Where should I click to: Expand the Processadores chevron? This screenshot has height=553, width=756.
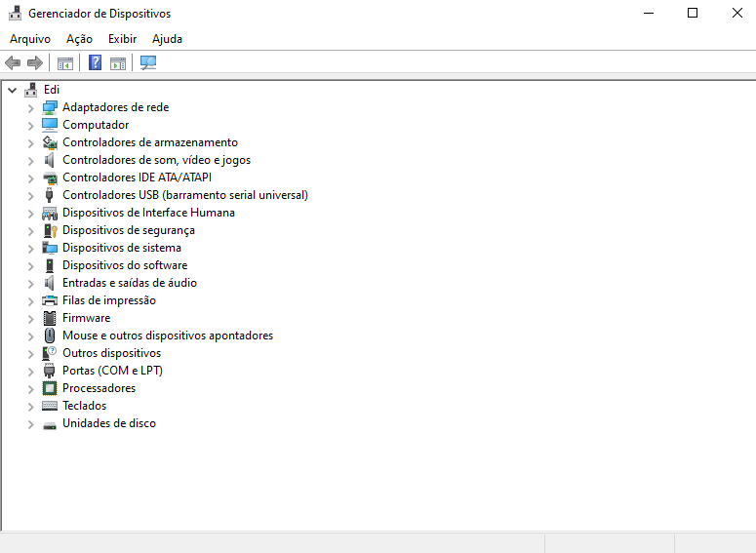tap(31, 389)
